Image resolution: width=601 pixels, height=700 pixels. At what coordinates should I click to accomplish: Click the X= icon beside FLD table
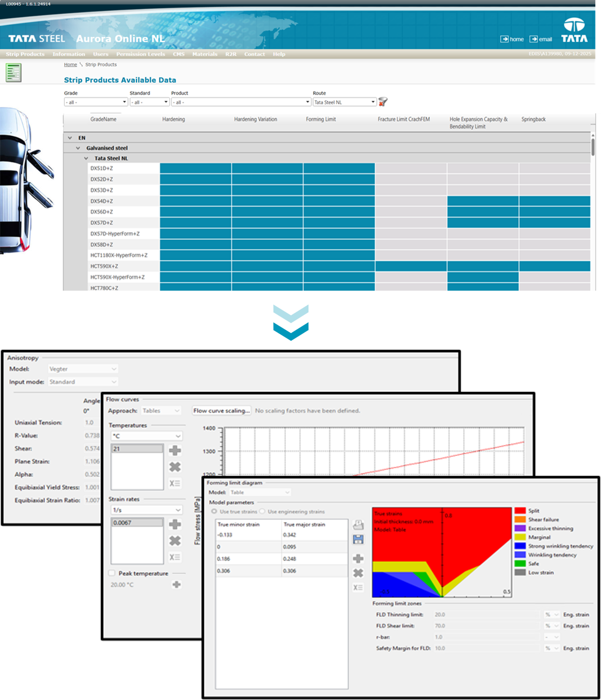point(358,588)
